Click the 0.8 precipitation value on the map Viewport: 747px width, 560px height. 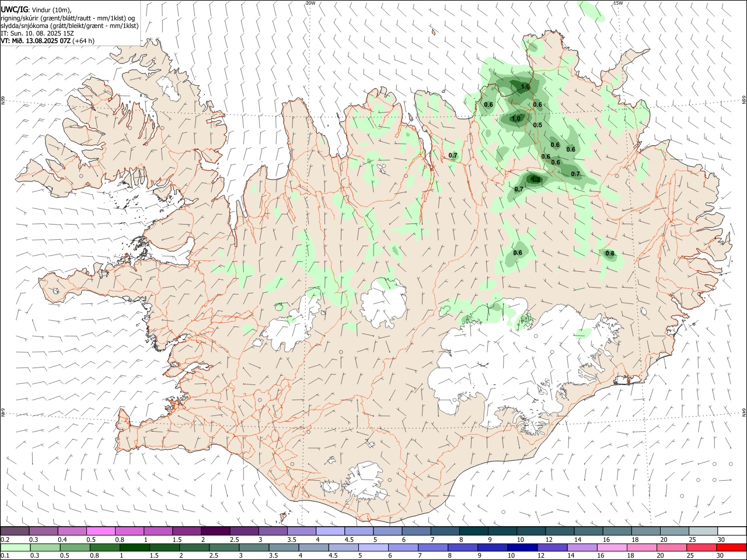(x=610, y=253)
